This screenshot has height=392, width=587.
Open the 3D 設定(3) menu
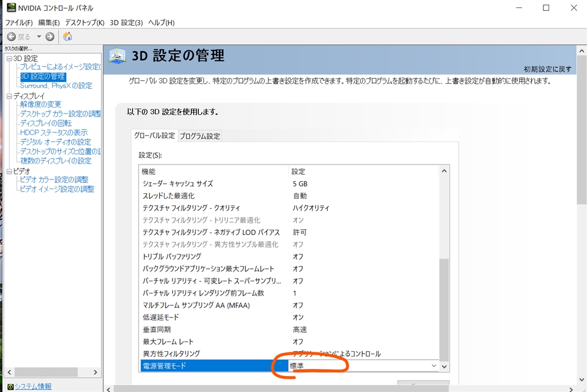pos(126,22)
